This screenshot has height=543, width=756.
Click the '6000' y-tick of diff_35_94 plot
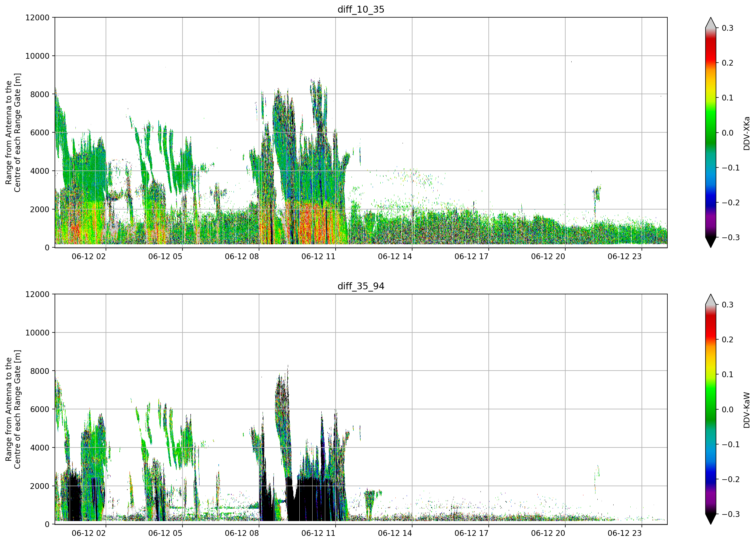pos(40,410)
